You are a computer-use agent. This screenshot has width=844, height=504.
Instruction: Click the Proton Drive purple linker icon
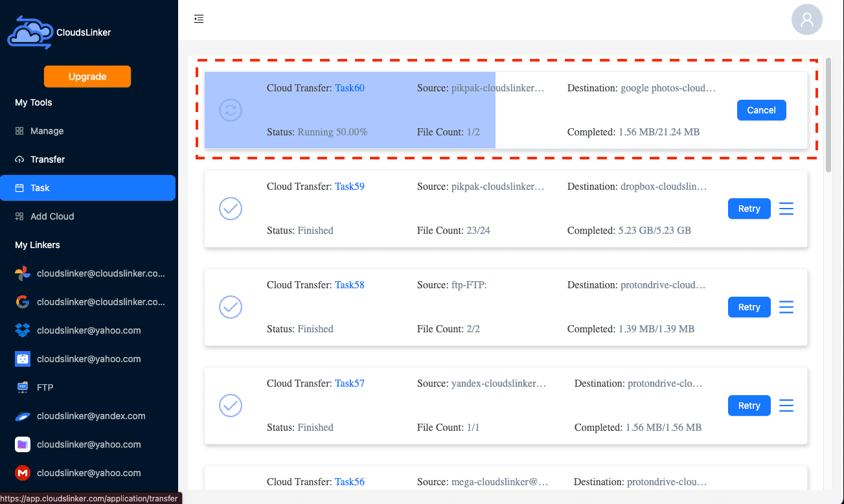click(x=23, y=444)
